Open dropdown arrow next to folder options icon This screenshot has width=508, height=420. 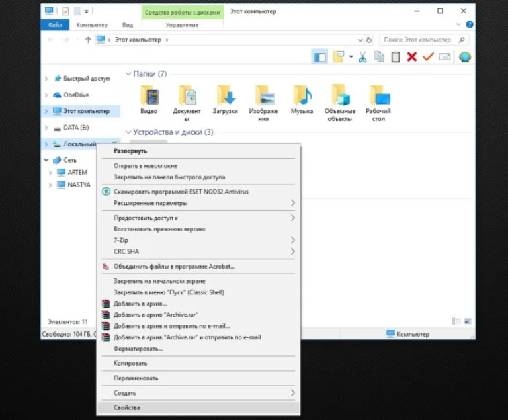[x=351, y=57]
